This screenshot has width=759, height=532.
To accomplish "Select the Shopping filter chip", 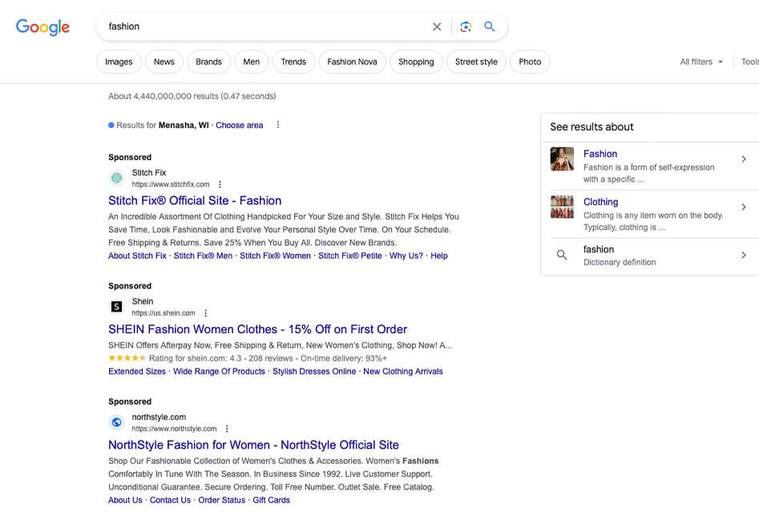I will pyautogui.click(x=416, y=62).
